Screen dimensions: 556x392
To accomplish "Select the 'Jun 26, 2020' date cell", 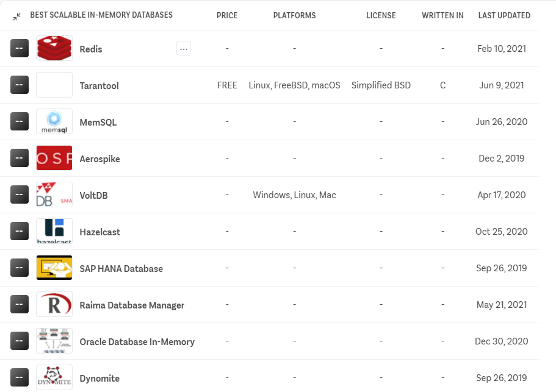I will pyautogui.click(x=502, y=122).
